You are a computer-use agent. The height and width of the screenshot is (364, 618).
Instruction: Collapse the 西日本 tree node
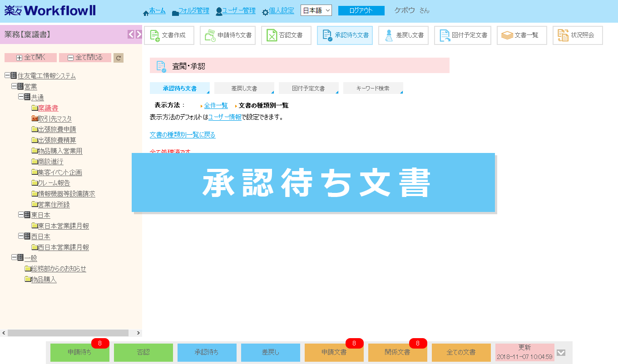click(21, 236)
